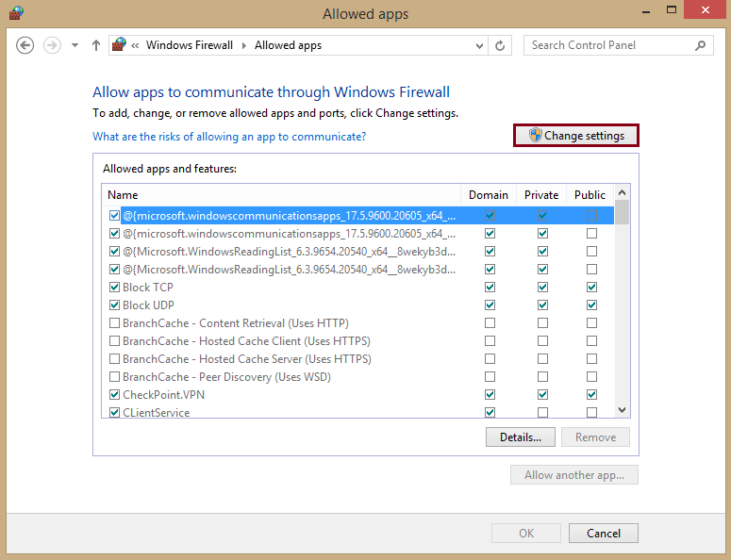The height and width of the screenshot is (560, 731).
Task: Select Windows Firewall in the breadcrumb
Action: (x=190, y=45)
